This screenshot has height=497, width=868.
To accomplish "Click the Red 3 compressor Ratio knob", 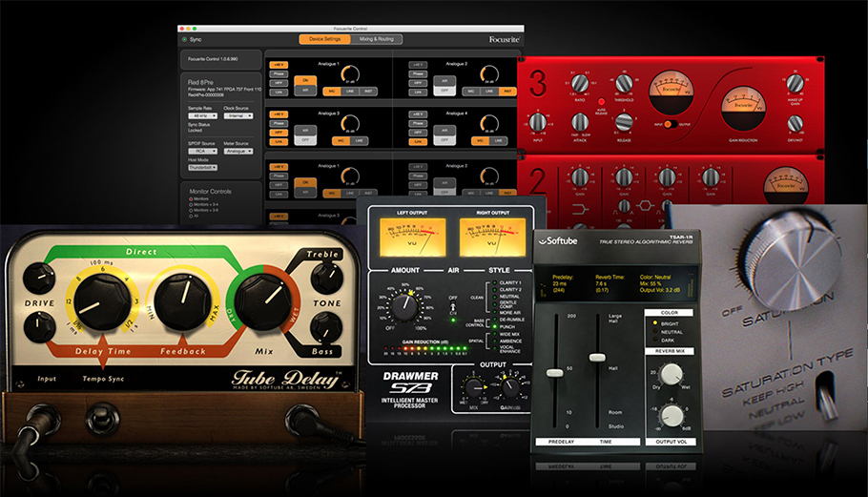I will [x=580, y=84].
